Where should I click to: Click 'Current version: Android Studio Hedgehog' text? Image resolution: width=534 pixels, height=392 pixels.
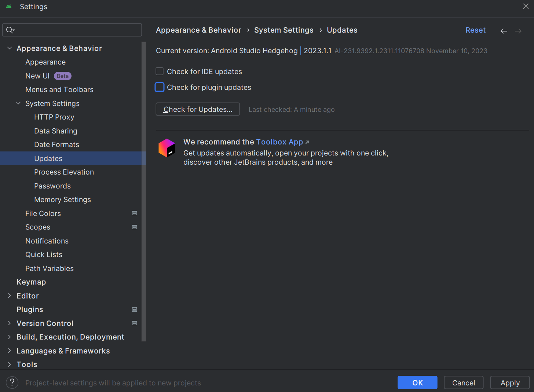point(227,51)
